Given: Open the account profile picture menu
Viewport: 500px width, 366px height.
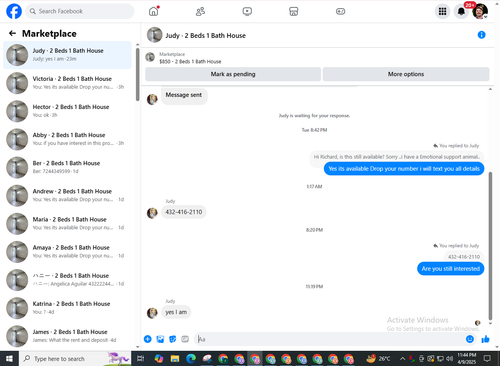Looking at the screenshot, I should [480, 11].
